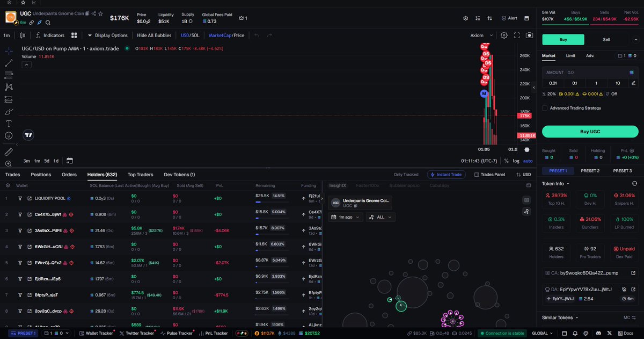644x339 pixels.
Task: Set an Alert for this token
Action: pyautogui.click(x=509, y=18)
